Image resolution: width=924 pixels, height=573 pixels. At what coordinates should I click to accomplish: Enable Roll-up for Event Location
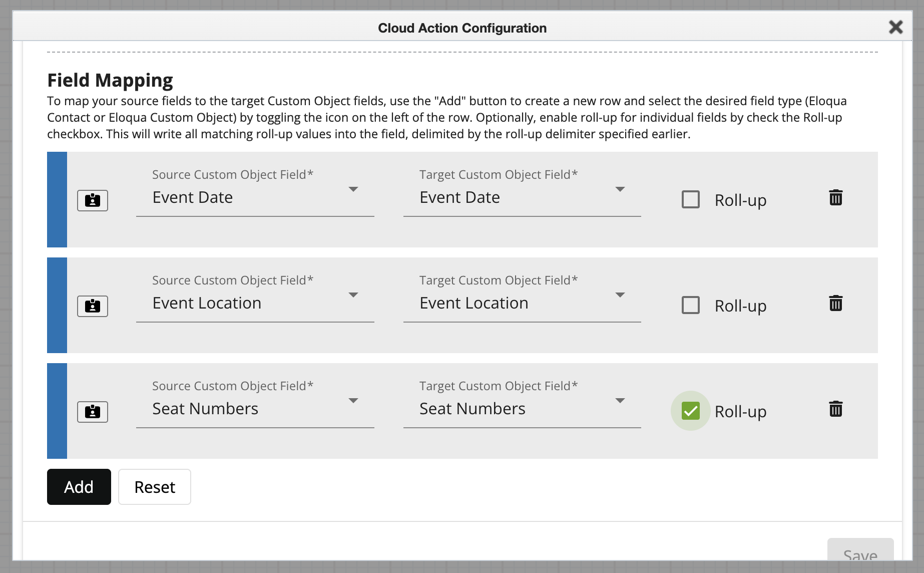691,305
